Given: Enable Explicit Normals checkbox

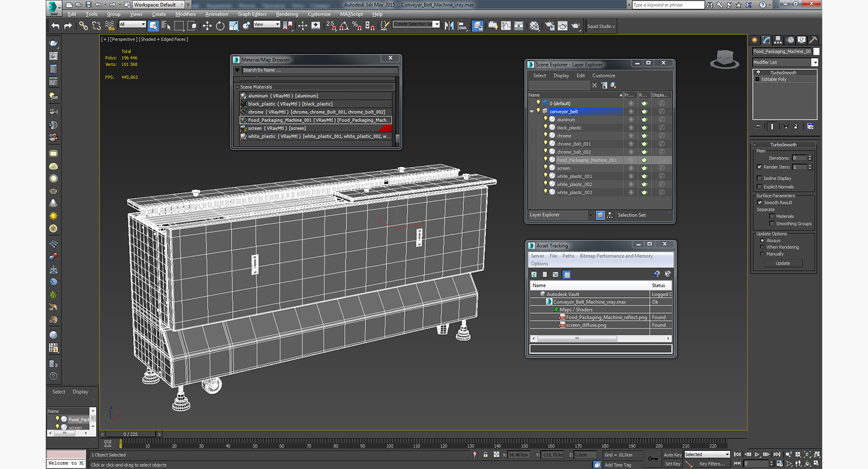Looking at the screenshot, I should (x=759, y=186).
